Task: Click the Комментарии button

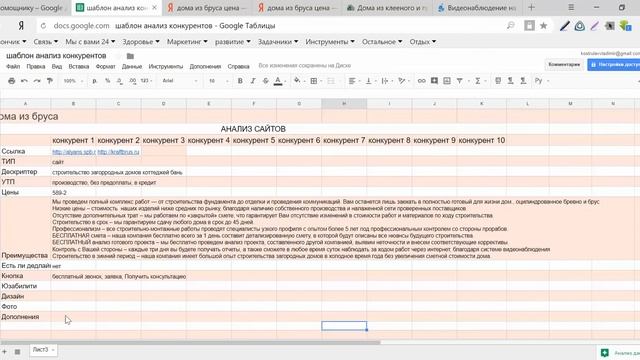Action: point(564,64)
